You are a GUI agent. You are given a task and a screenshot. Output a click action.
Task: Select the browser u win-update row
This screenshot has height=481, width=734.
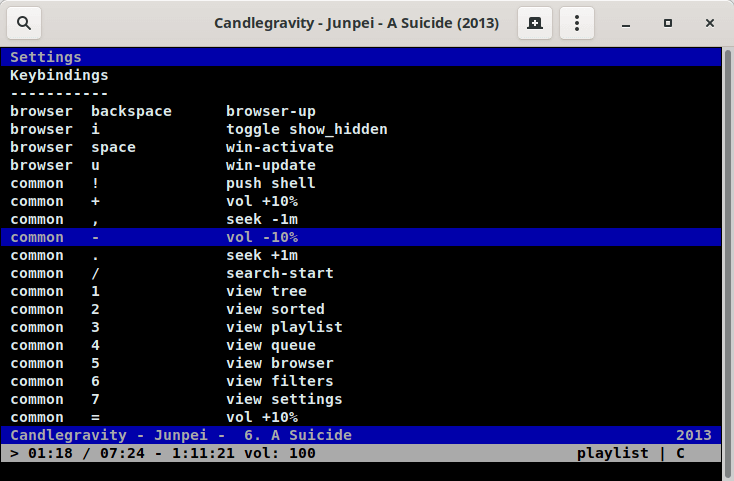pyautogui.click(x=361, y=165)
